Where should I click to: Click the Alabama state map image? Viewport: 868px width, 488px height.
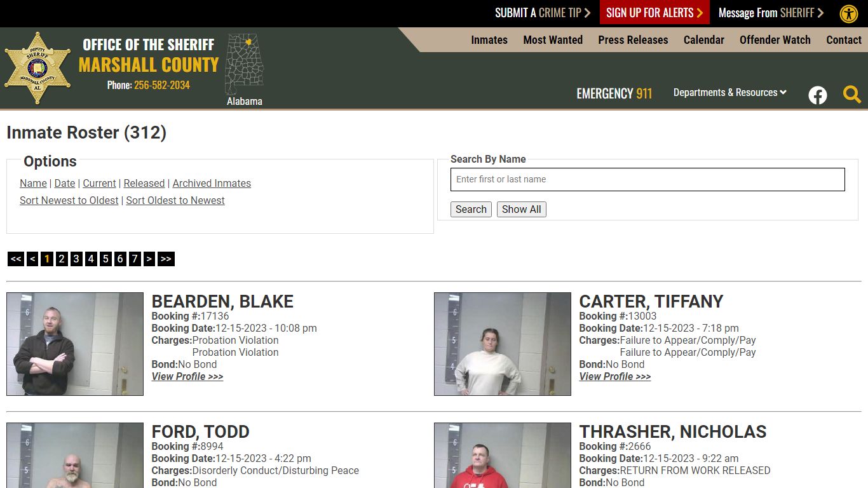(x=244, y=64)
